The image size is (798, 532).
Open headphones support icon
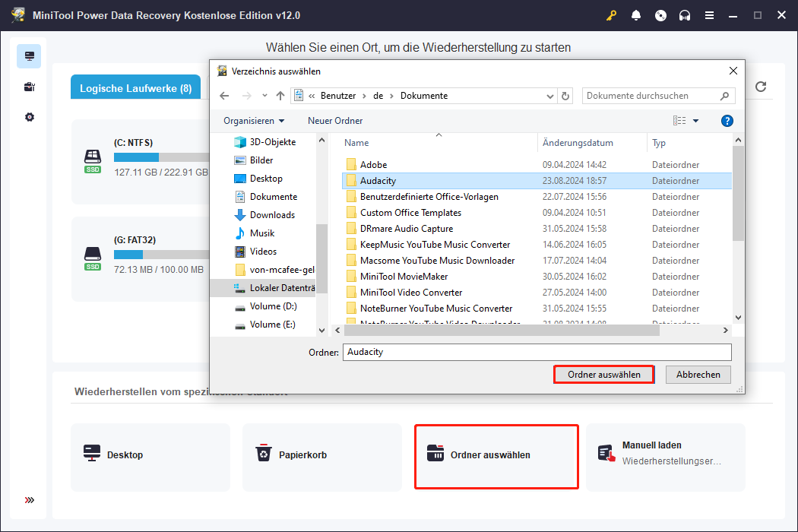click(x=685, y=15)
